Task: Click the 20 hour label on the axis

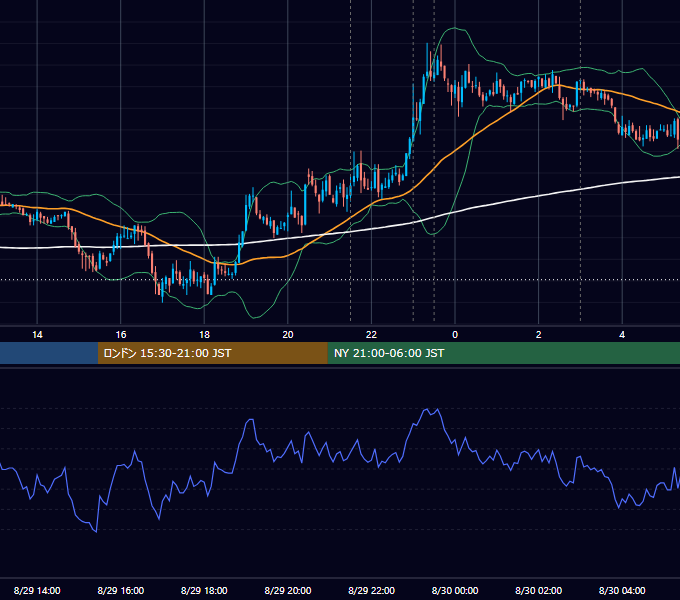Action: coord(288,335)
